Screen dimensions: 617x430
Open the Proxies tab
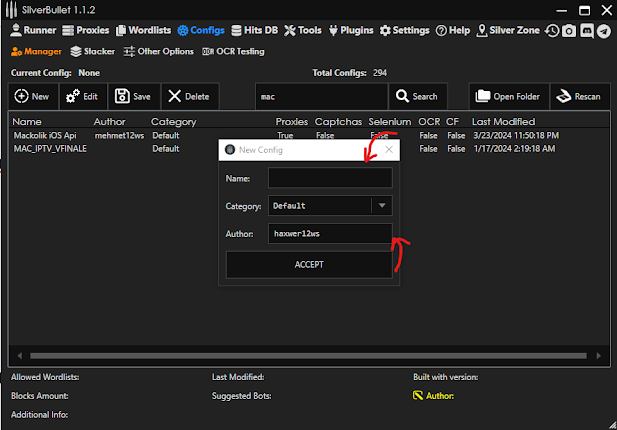[x=86, y=30]
